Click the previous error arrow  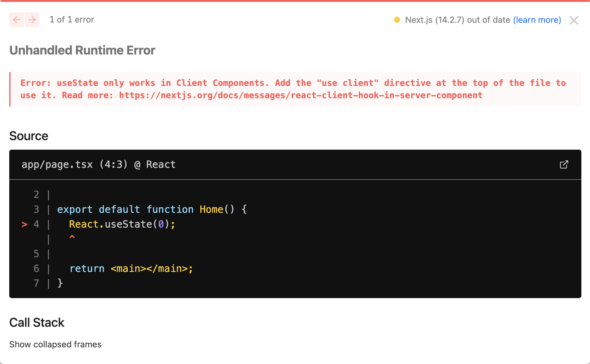[16, 20]
